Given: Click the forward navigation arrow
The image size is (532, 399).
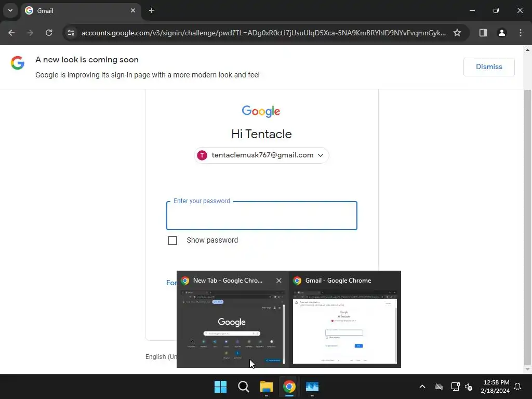Looking at the screenshot, I should 30,33.
